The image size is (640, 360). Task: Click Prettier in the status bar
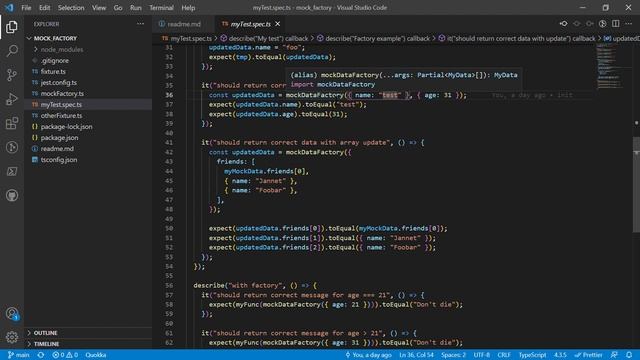coord(588,355)
